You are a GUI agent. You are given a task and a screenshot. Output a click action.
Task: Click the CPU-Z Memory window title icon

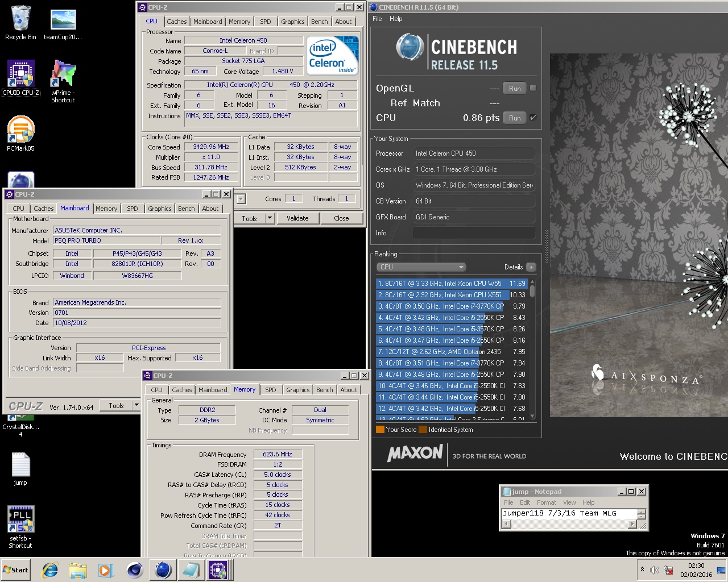click(x=148, y=376)
